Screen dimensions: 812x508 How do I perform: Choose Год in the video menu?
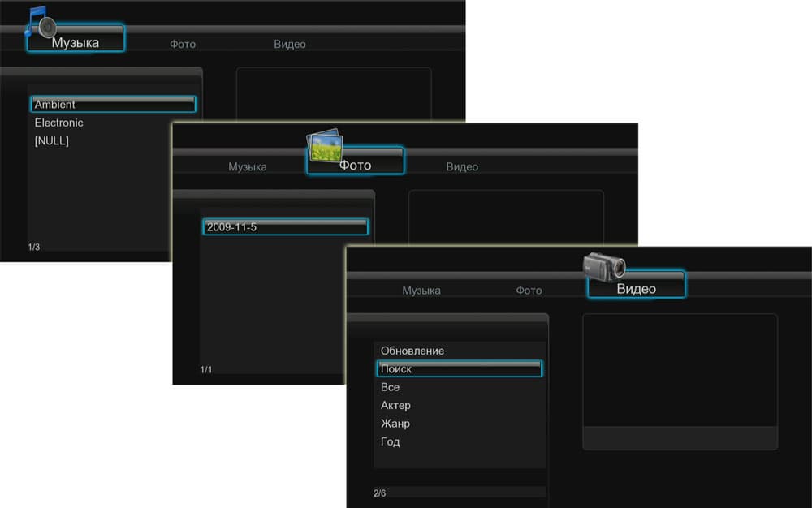pyautogui.click(x=390, y=441)
